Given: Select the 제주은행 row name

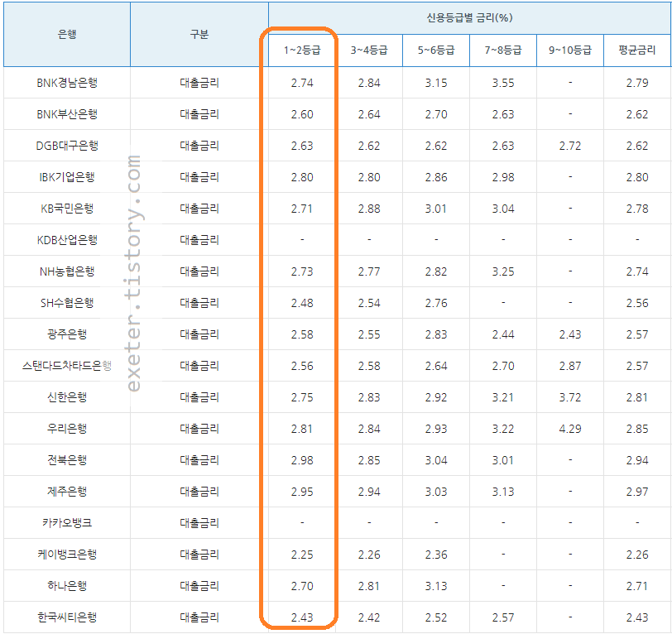Looking at the screenshot, I should click(x=67, y=492).
